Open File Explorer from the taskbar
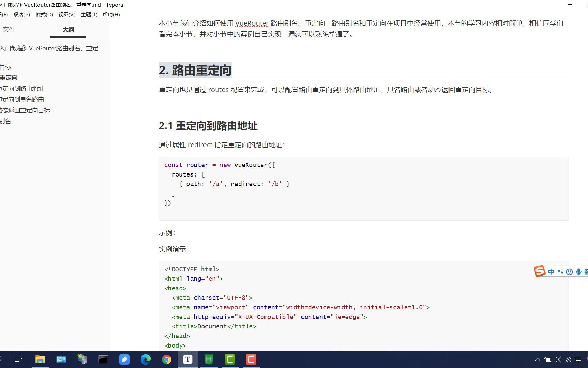Viewport: 588px width, 368px height. click(40, 359)
